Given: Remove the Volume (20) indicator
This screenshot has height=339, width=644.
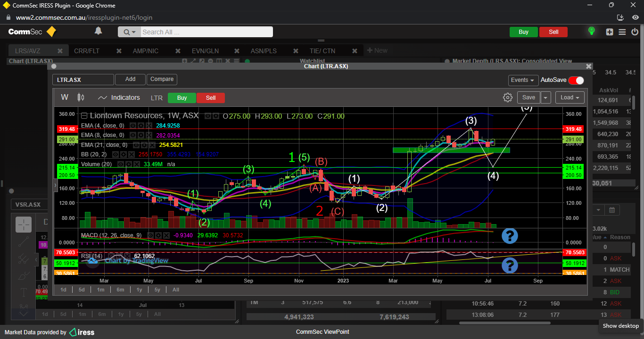Looking at the screenshot, I should (x=136, y=164).
